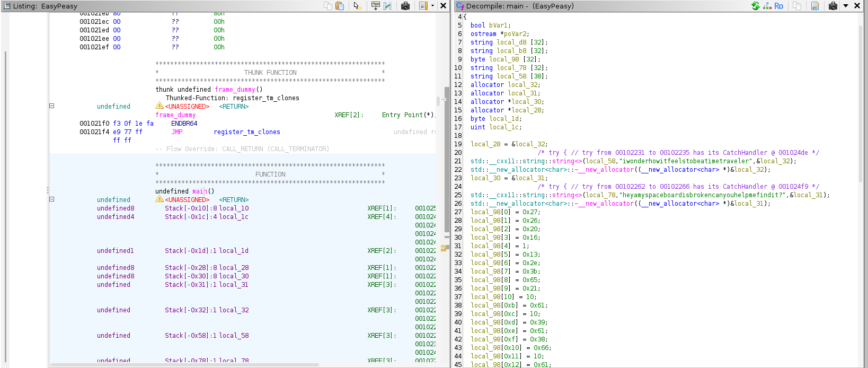Click the Paste icon in Listing toolbar
868x368 pixels.
340,6
